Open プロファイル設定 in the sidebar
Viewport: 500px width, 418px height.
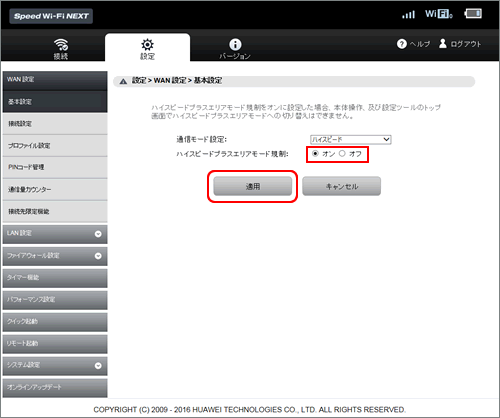point(55,146)
